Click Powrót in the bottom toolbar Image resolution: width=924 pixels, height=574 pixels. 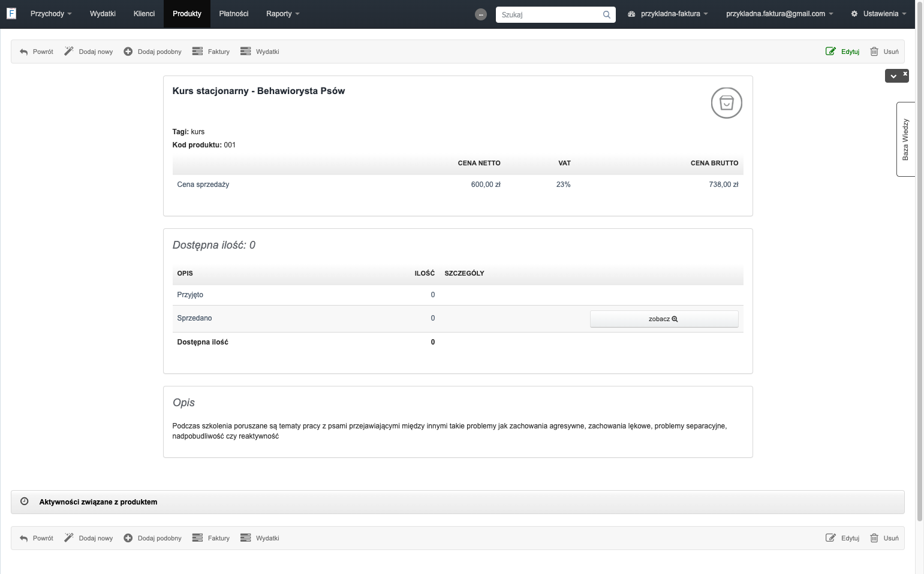tap(37, 538)
